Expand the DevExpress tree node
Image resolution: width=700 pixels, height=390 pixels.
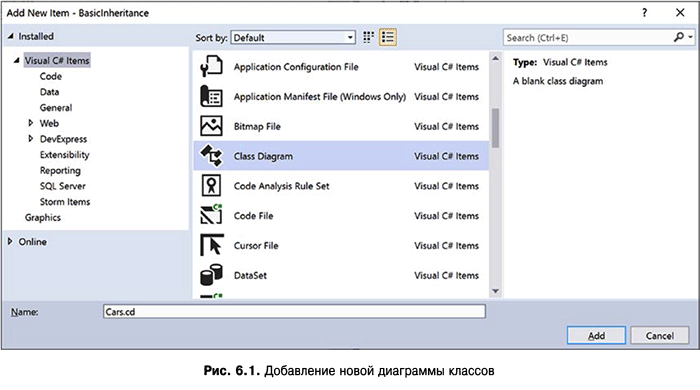point(30,139)
